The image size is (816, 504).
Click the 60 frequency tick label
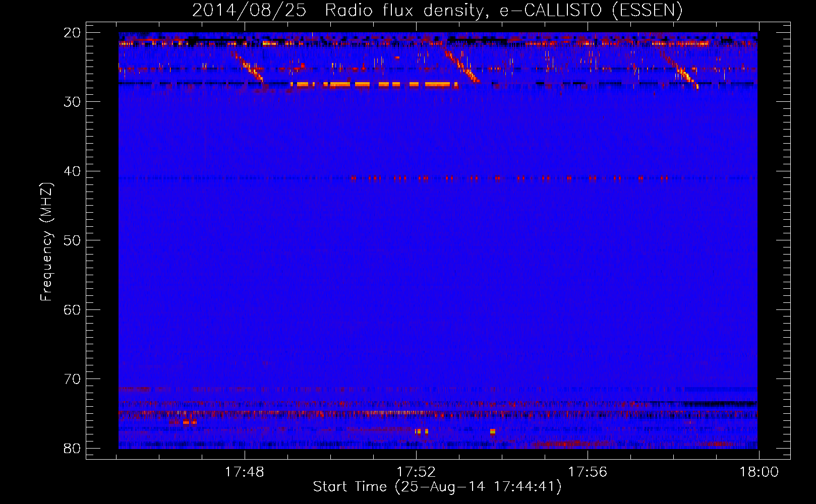(72, 309)
